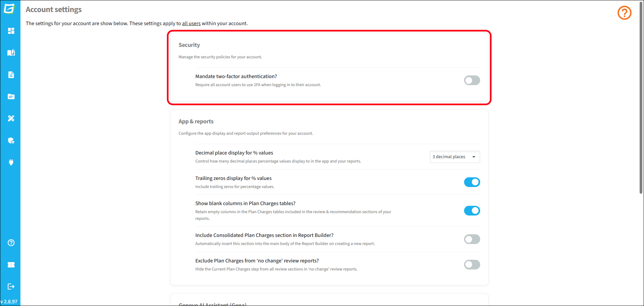Image resolution: width=644 pixels, height=306 pixels.
Task: Open the dashboard grid icon in sidebar
Action: 11,31
